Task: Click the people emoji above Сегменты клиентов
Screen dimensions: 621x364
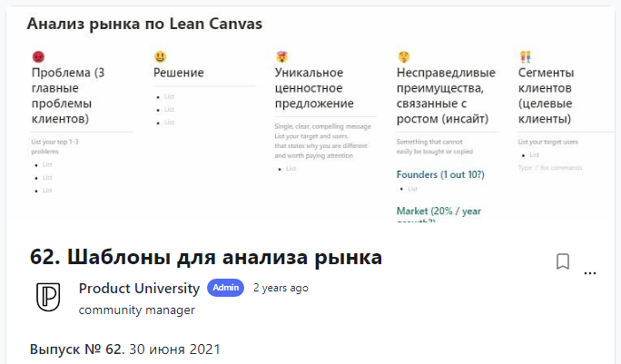Action: click(525, 57)
